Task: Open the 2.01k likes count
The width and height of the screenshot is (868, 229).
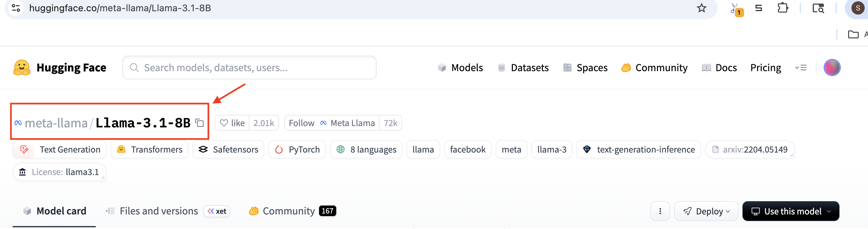Action: [264, 123]
